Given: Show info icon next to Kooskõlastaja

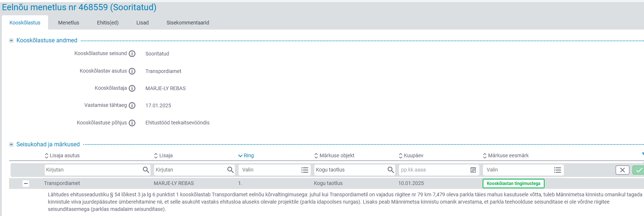Looking at the screenshot, I should pos(132,88).
